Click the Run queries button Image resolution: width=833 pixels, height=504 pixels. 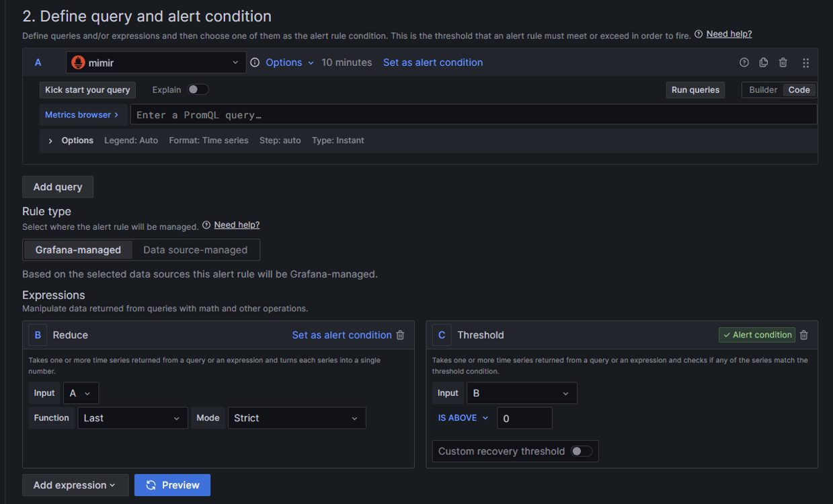point(695,90)
